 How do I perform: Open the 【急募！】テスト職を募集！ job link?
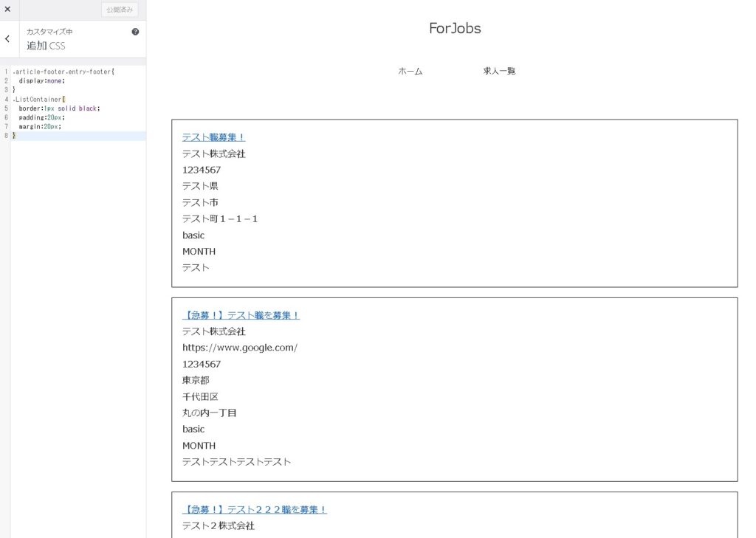pos(241,315)
